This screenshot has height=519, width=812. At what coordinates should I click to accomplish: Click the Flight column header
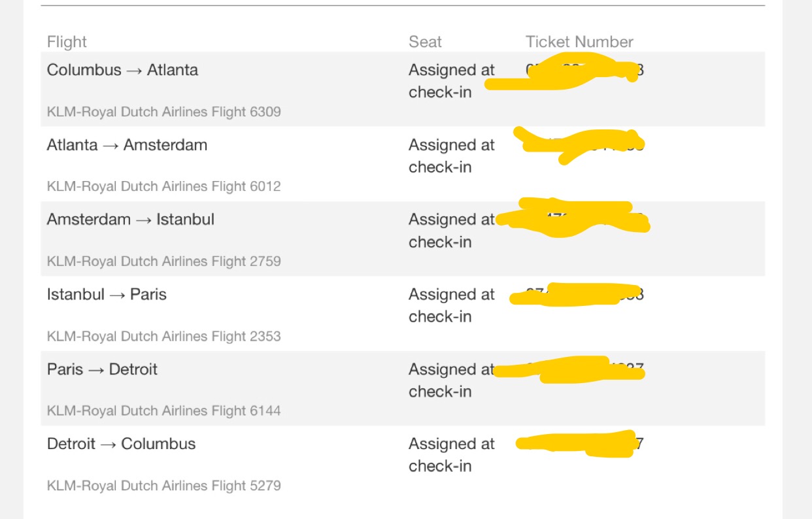click(x=67, y=42)
